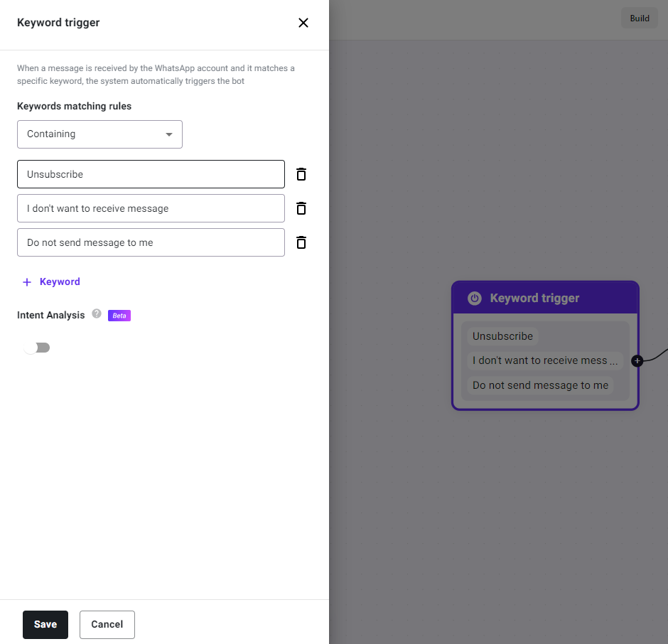This screenshot has width=668, height=644.
Task: Edit the "Do not send message to me" field
Action: click(x=151, y=242)
